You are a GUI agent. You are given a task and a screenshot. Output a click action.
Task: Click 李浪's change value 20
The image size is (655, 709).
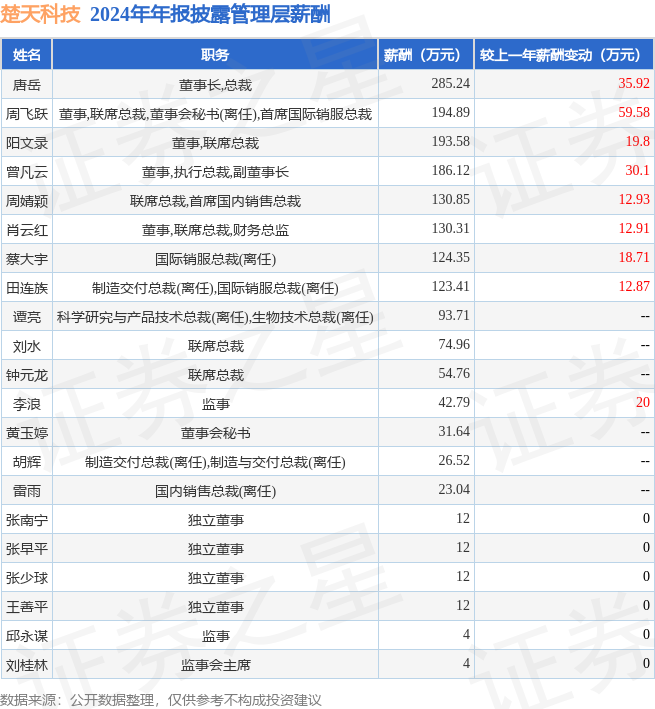(x=642, y=402)
